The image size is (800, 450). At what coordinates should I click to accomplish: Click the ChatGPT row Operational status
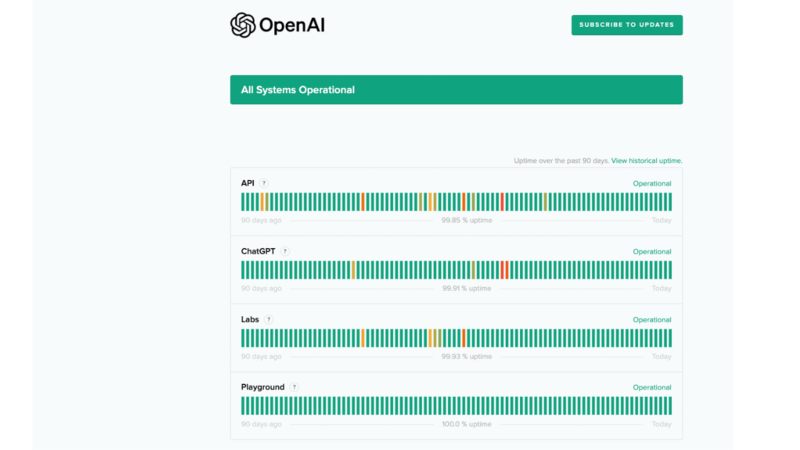click(x=652, y=252)
